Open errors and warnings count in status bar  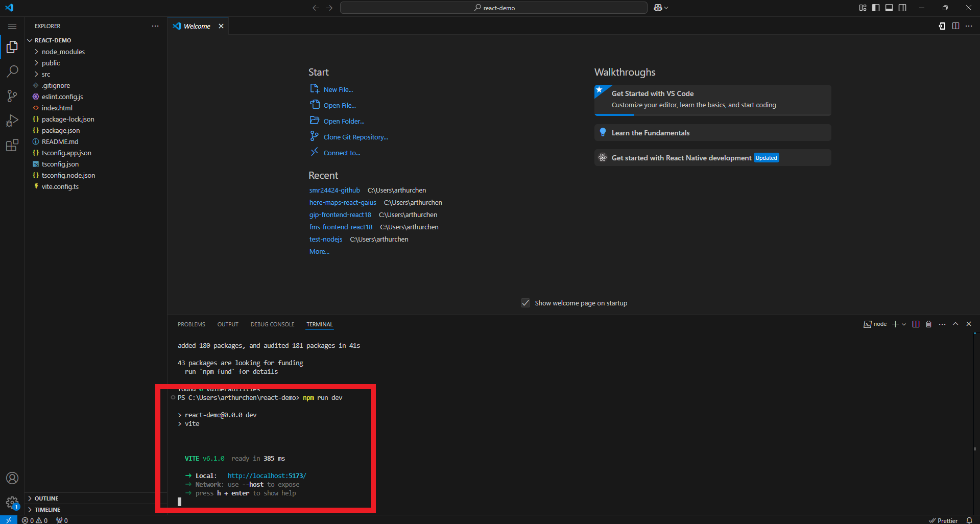(x=35, y=520)
